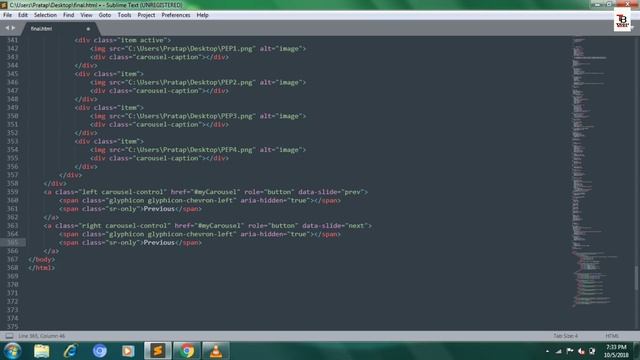Open Tab Size: 4 indentation menu
This screenshot has height=360, width=640.
[x=565, y=336]
